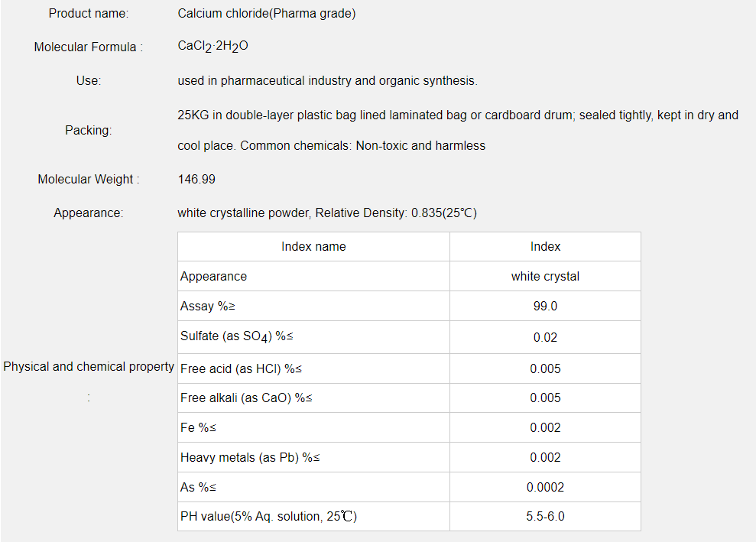This screenshot has width=756, height=542.
Task: Click the PH value range 5.5-6.0
Action: 545,517
